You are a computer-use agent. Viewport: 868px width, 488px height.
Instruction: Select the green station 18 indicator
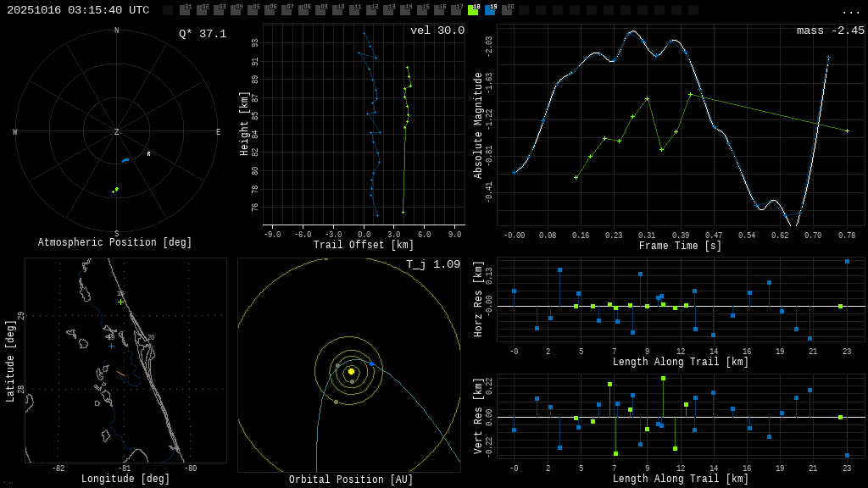(x=473, y=10)
